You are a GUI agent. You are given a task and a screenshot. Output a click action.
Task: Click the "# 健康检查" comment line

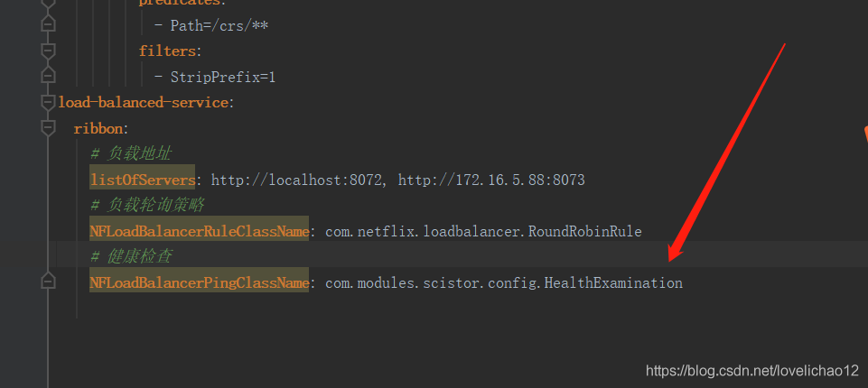point(131,256)
